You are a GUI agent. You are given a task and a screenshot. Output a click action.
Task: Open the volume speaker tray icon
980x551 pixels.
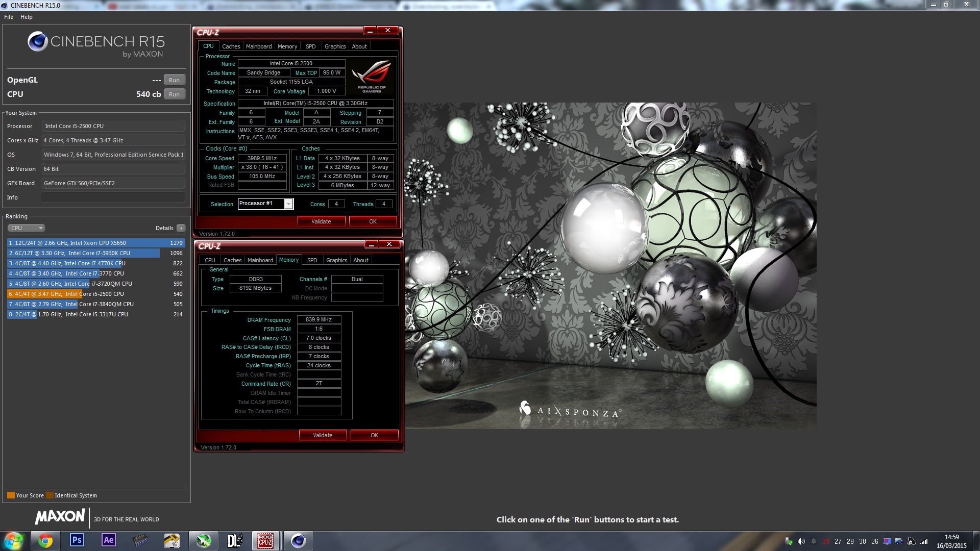(801, 541)
